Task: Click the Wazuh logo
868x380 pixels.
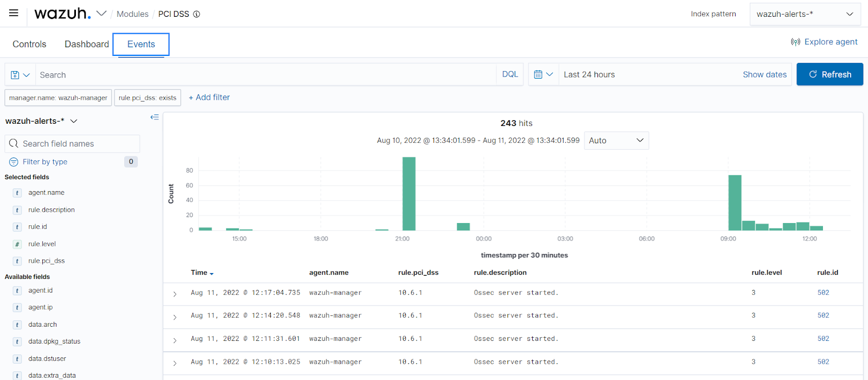Action: tap(62, 14)
